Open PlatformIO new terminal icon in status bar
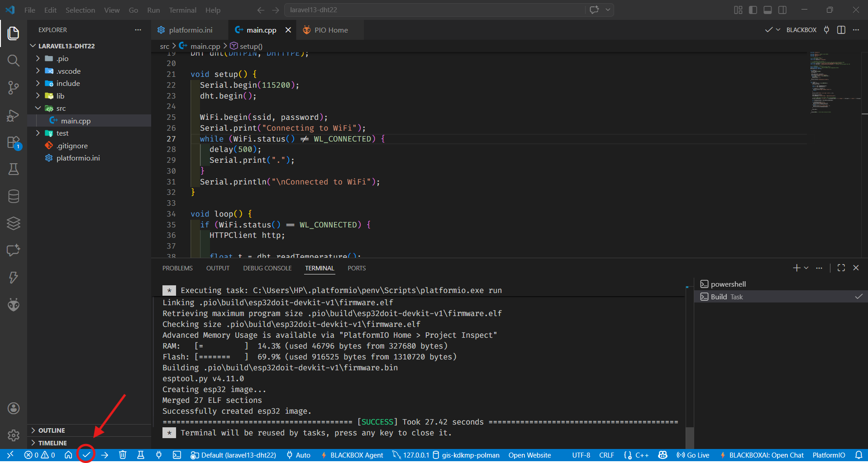The height and width of the screenshot is (463, 868). (x=177, y=455)
